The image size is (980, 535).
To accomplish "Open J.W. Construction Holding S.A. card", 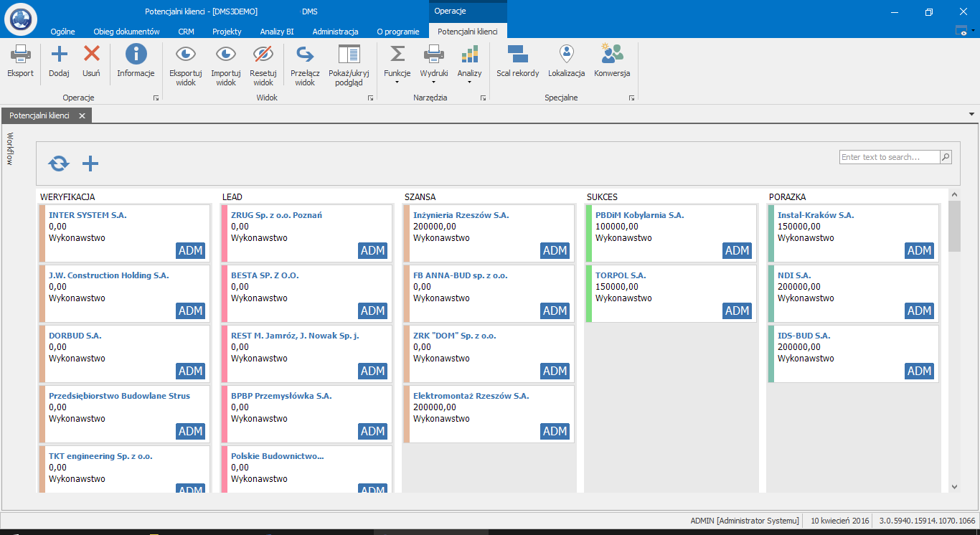I will tap(124, 293).
